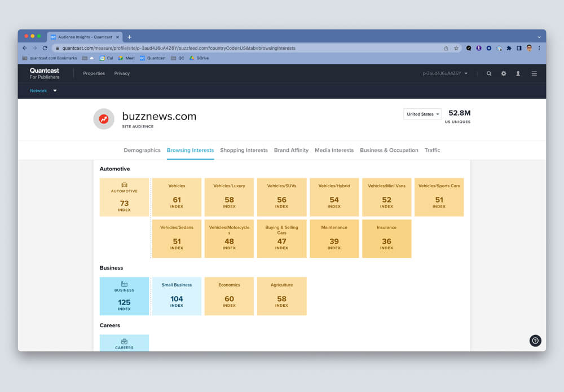Viewport: 564px width, 392px height.
Task: Click the purple extension icon in toolbar
Action: (479, 48)
